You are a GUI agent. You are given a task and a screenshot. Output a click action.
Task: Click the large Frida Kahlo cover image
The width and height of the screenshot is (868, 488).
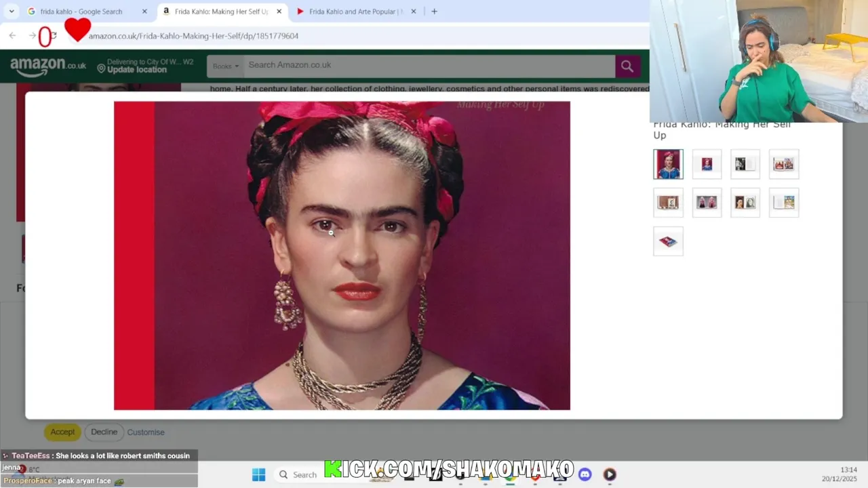click(342, 256)
